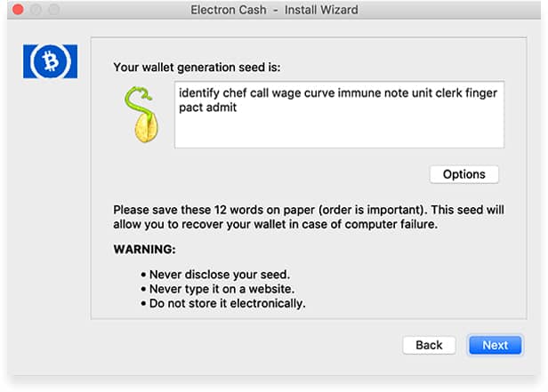This screenshot has width=548, height=392.
Task: Click the seed word 'finger'
Action: (481, 93)
